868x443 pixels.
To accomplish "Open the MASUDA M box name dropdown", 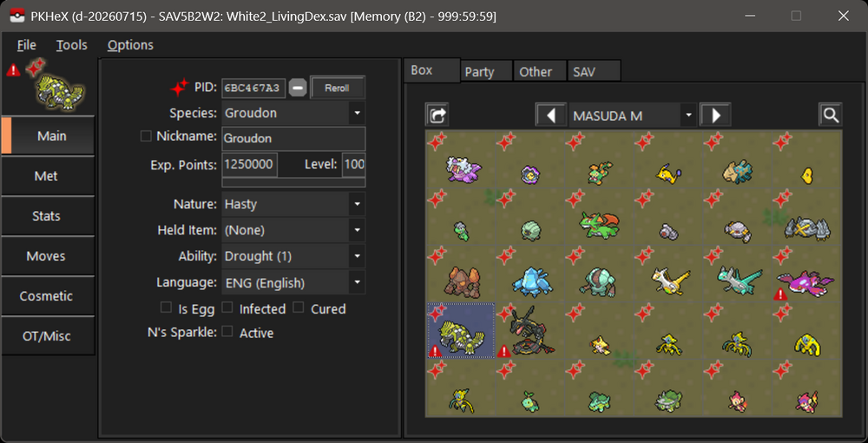I will pyautogui.click(x=633, y=116).
